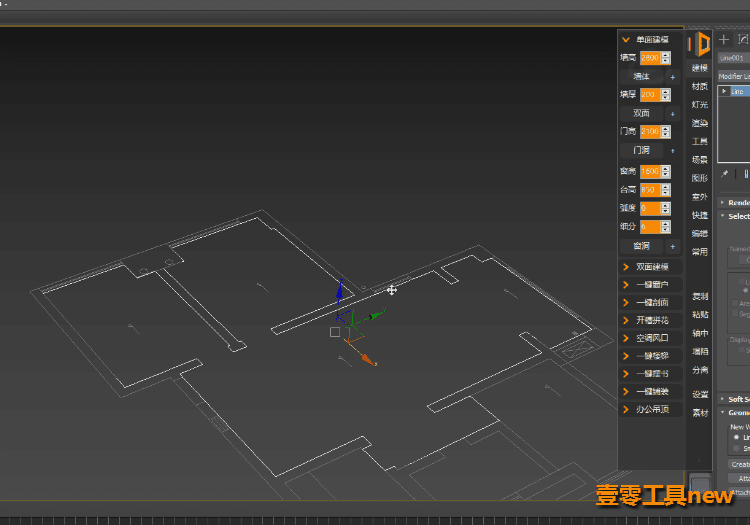
Task: Click the plus beside 窗洞 button
Action: click(x=673, y=246)
